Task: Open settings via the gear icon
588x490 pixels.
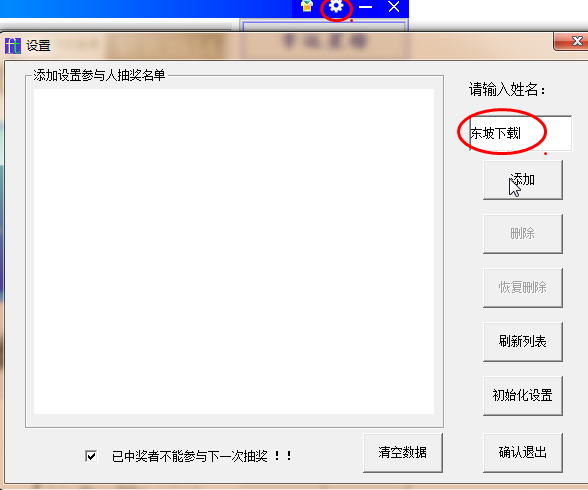Action: click(336, 6)
